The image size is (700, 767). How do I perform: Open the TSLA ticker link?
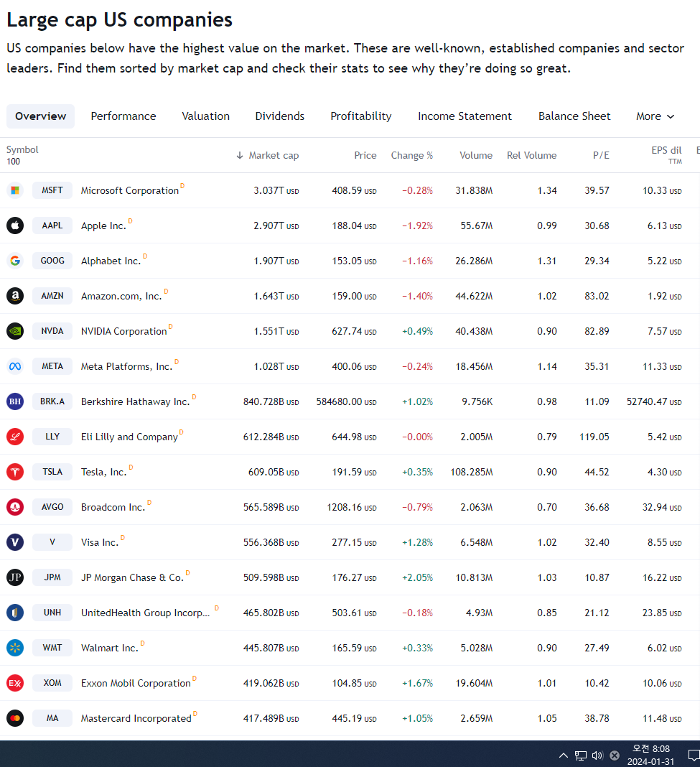tap(52, 472)
